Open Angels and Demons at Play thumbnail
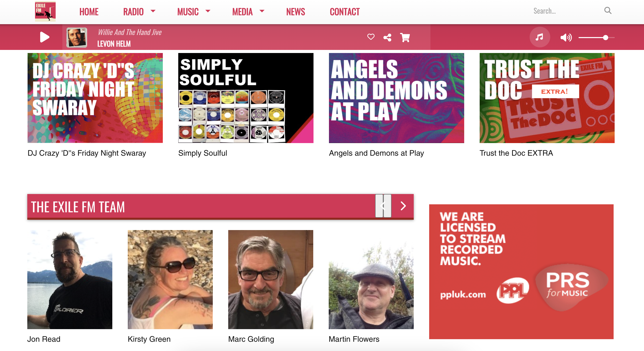 396,98
